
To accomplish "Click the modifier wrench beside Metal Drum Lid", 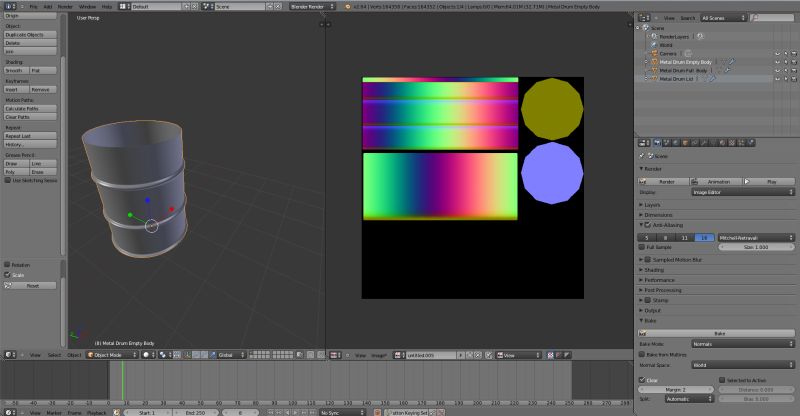I will pyautogui.click(x=712, y=79).
